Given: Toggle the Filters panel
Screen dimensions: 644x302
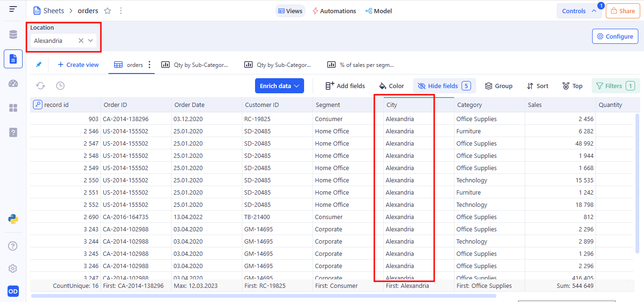Looking at the screenshot, I should [x=615, y=86].
